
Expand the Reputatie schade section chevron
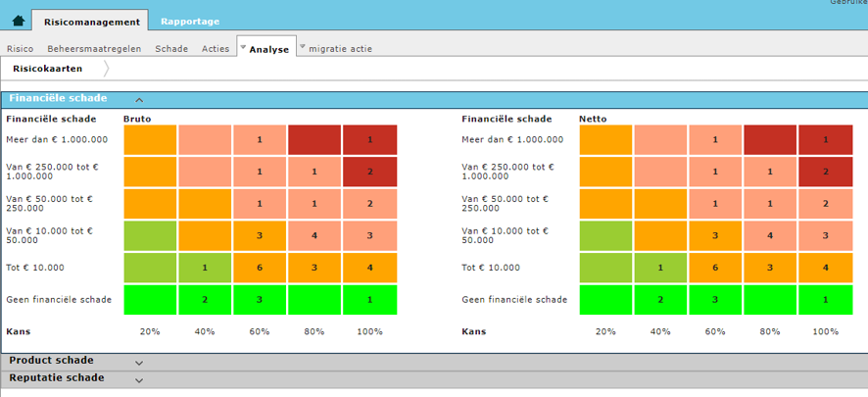click(139, 379)
